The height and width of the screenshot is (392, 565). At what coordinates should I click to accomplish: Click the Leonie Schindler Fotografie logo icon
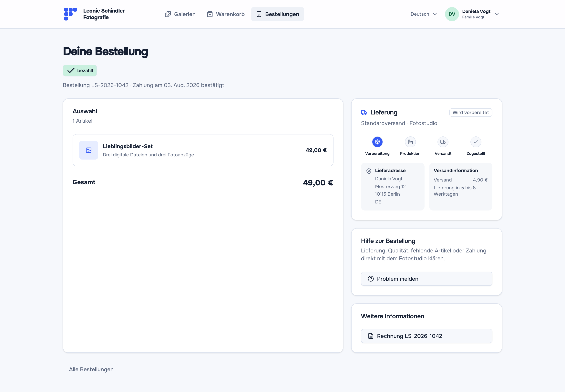pyautogui.click(x=71, y=14)
